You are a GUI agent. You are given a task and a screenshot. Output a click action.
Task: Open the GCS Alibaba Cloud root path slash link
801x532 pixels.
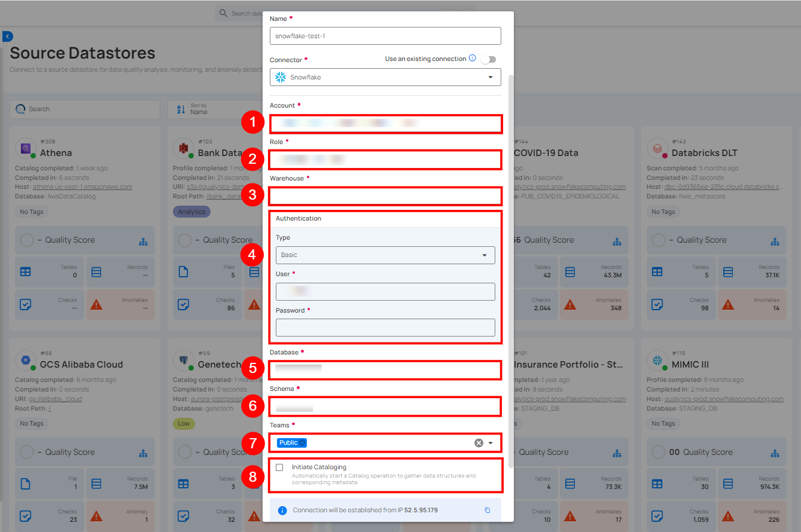(x=49, y=408)
